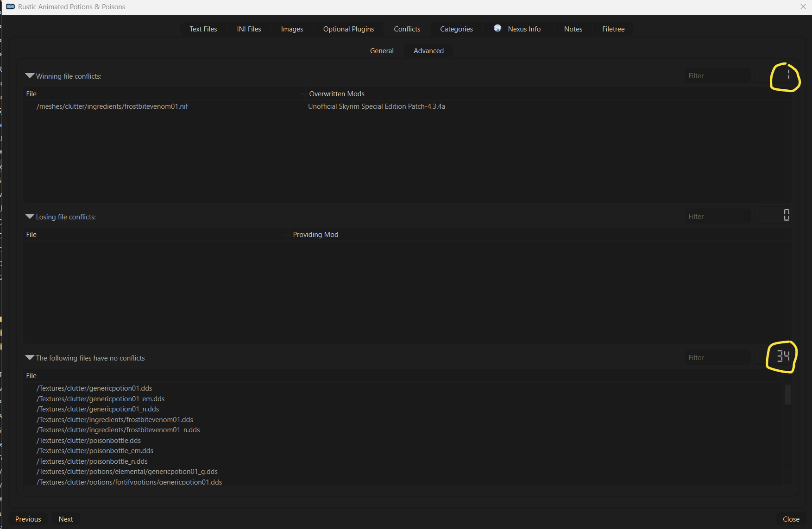Image resolution: width=812 pixels, height=529 pixels.
Task: Click the Previous button
Action: point(28,519)
